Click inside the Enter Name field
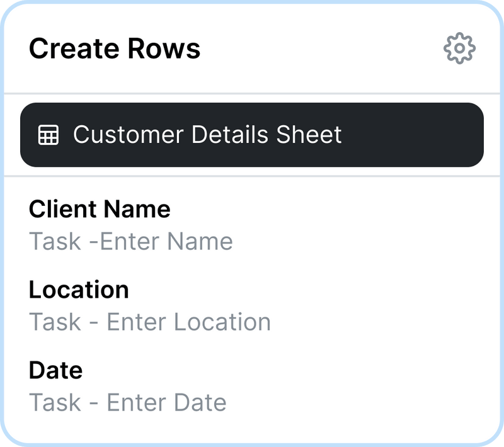 pos(130,241)
